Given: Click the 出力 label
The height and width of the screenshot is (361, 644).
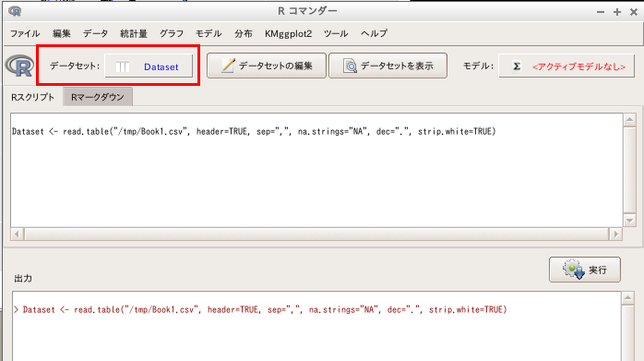Looking at the screenshot, I should (x=23, y=278).
